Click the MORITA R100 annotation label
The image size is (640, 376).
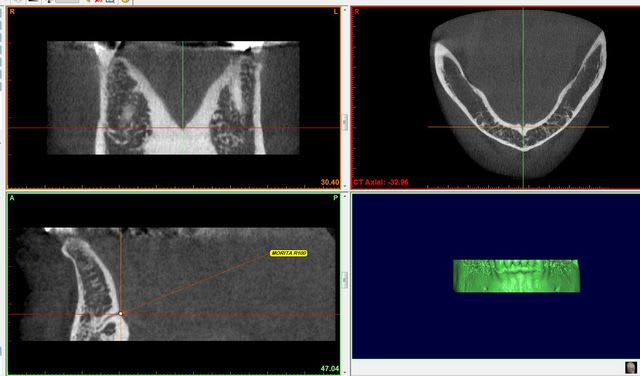(x=289, y=253)
